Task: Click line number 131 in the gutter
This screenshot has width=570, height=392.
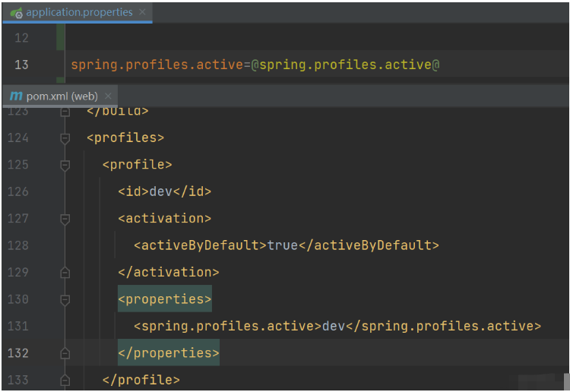Action: coord(18,326)
